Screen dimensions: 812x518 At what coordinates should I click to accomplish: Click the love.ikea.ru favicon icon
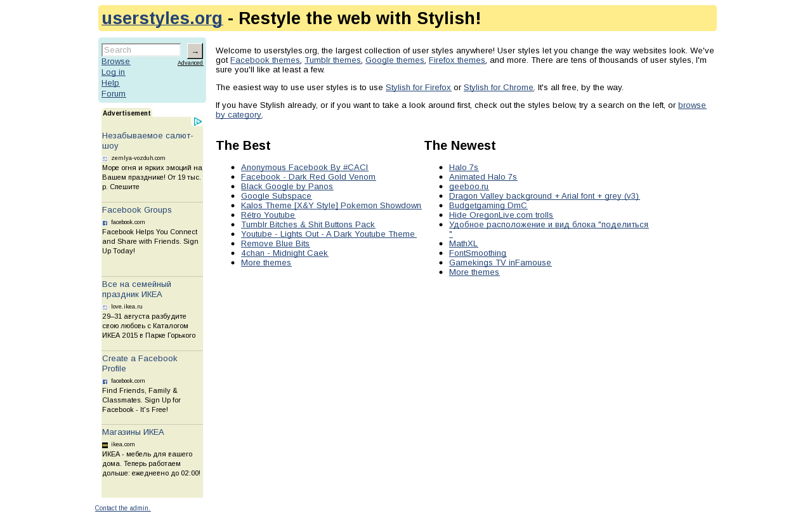105,307
